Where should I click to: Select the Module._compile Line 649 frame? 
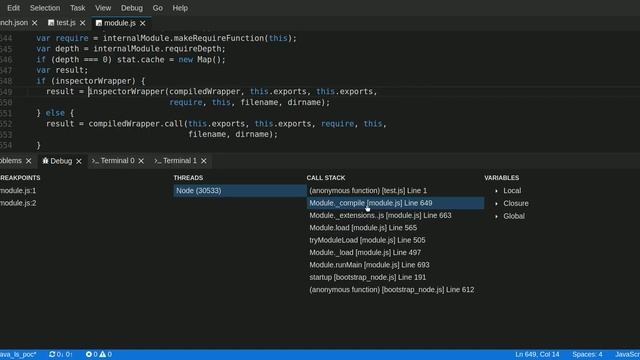coord(395,203)
